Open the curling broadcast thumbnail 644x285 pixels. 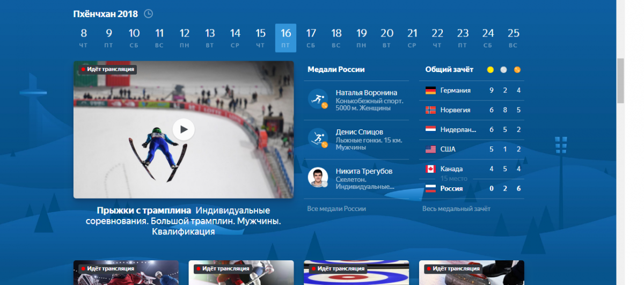click(x=356, y=273)
